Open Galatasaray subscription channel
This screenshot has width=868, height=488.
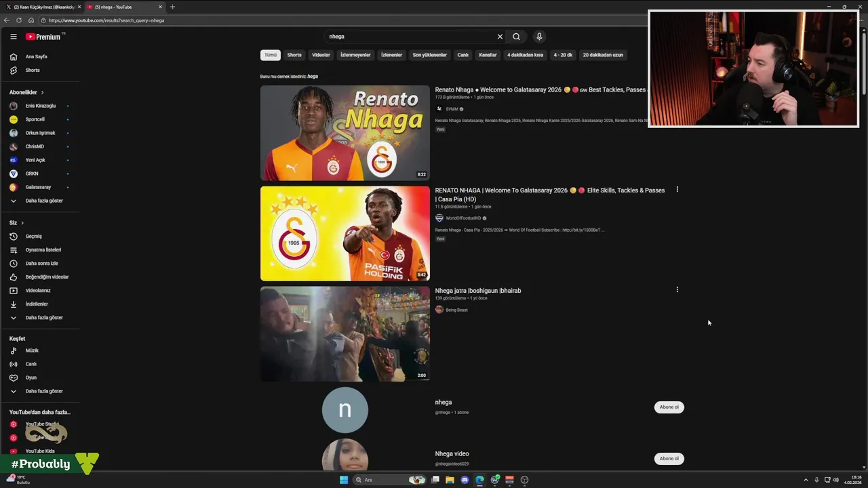coord(39,188)
